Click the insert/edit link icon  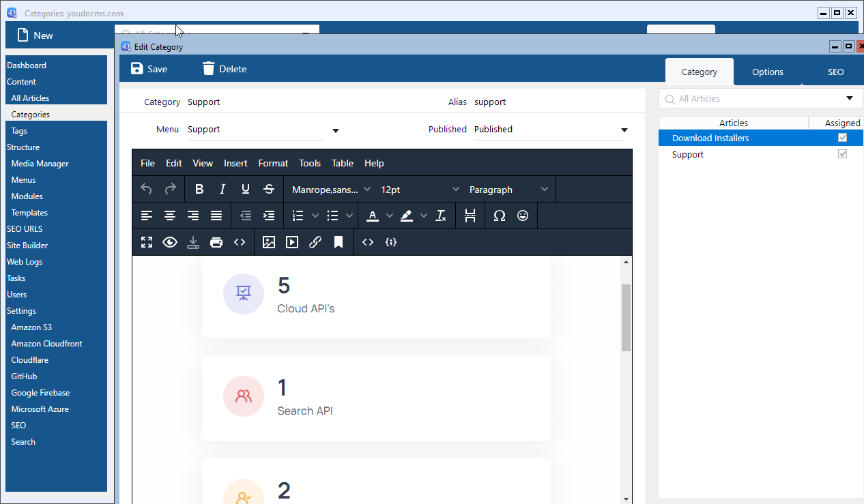[315, 242]
